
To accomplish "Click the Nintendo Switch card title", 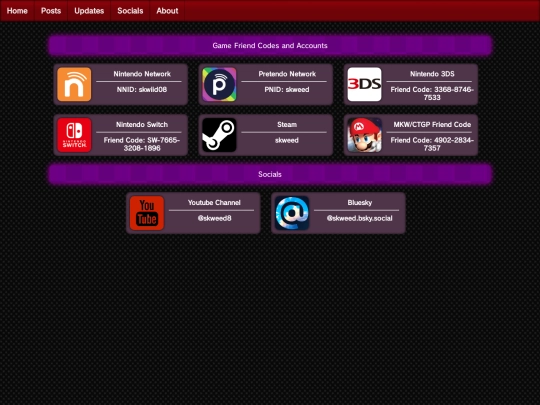I will pyautogui.click(x=142, y=125).
